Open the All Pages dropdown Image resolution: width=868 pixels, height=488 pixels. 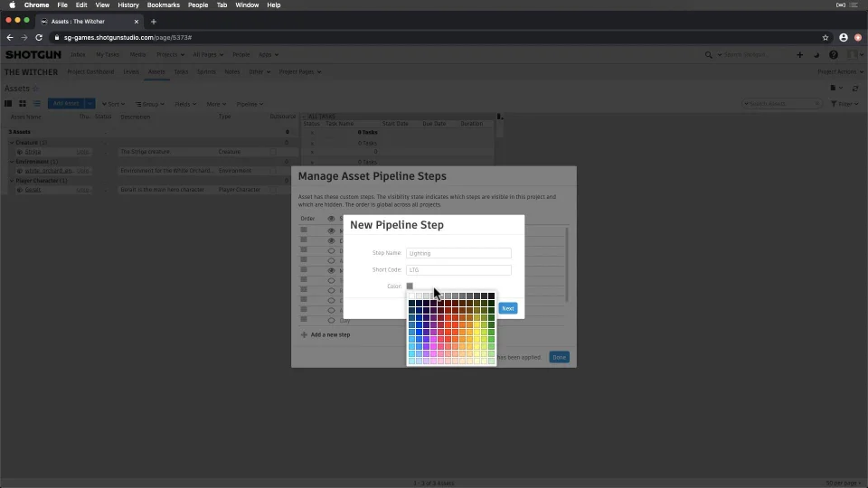click(x=208, y=55)
